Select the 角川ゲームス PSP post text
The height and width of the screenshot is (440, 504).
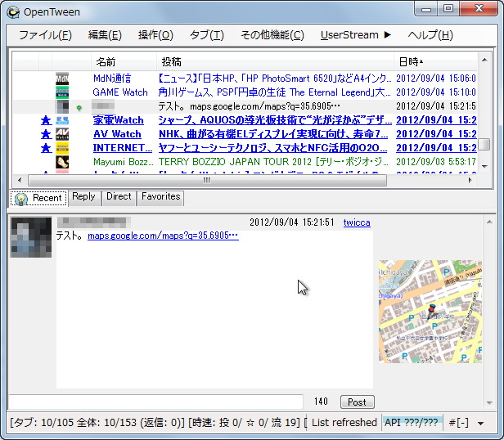(275, 92)
